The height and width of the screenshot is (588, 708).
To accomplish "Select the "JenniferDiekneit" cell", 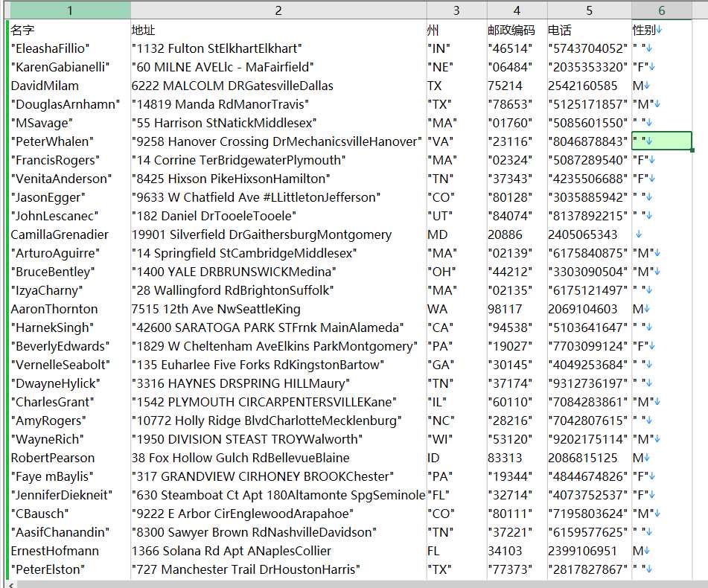I will pyautogui.click(x=69, y=496).
